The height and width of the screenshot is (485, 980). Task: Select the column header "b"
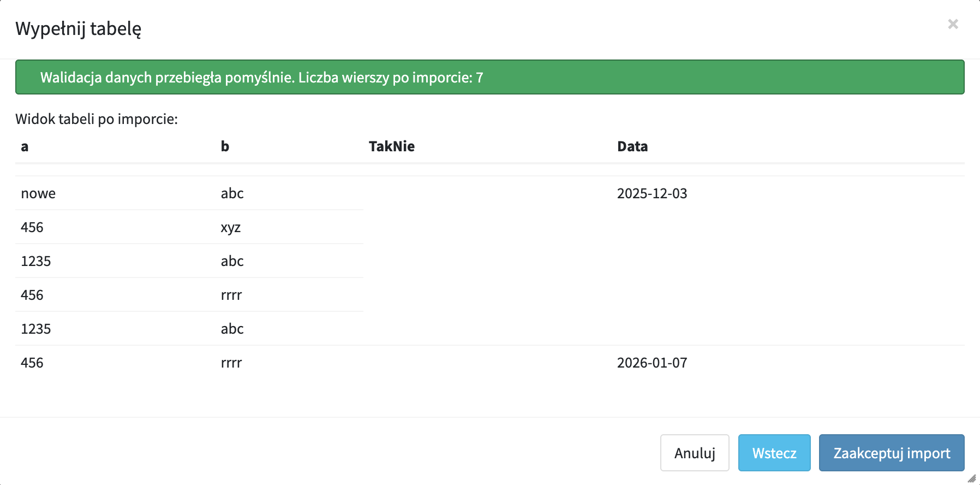click(225, 146)
